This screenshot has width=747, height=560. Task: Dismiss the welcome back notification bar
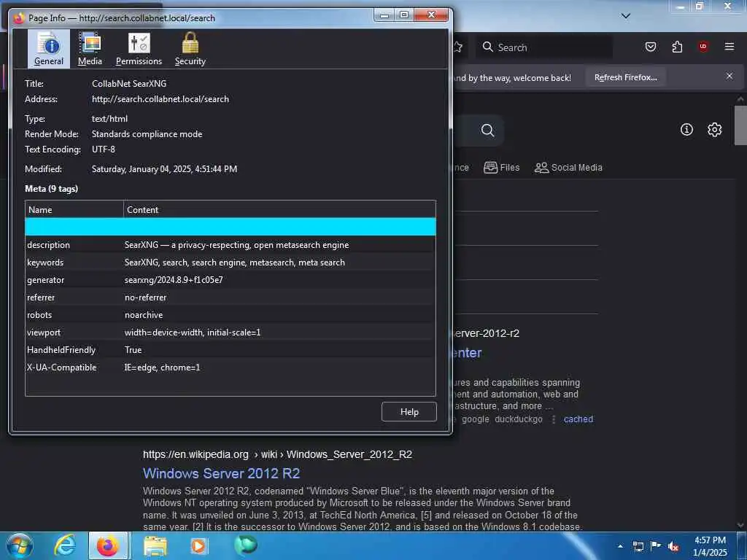tap(729, 76)
